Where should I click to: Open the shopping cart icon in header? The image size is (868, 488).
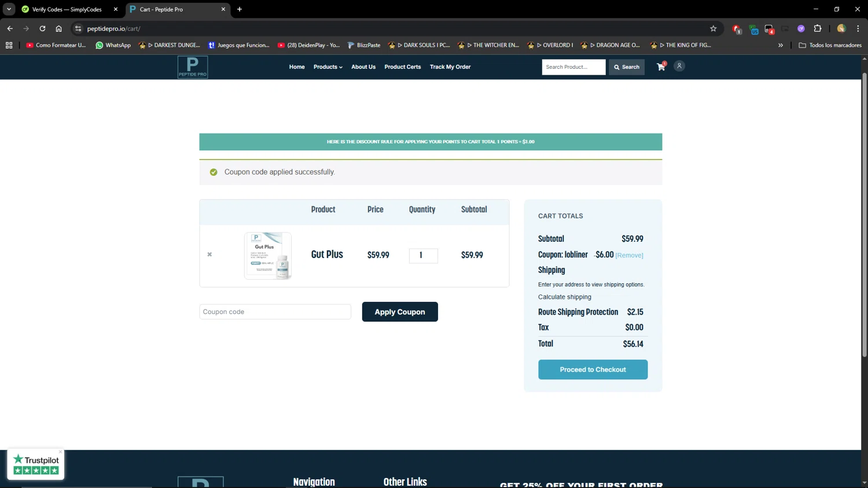click(x=661, y=67)
